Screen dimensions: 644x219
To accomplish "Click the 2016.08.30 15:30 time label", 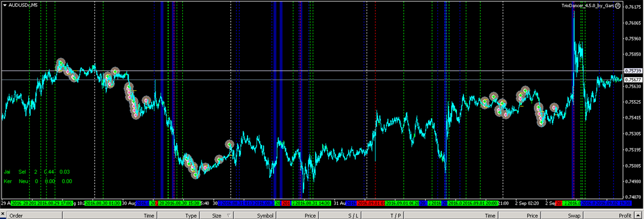I will point(183,203).
